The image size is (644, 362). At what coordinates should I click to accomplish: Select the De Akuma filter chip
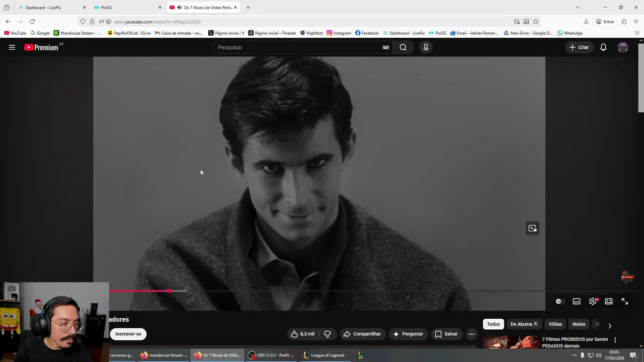524,324
